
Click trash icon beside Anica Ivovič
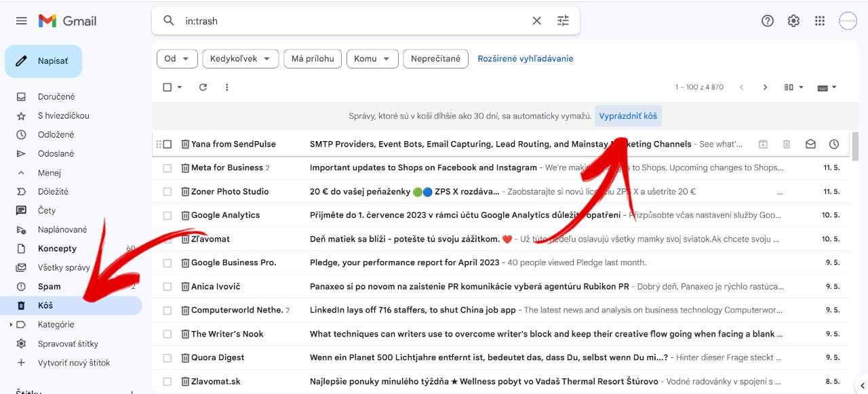[x=185, y=287]
